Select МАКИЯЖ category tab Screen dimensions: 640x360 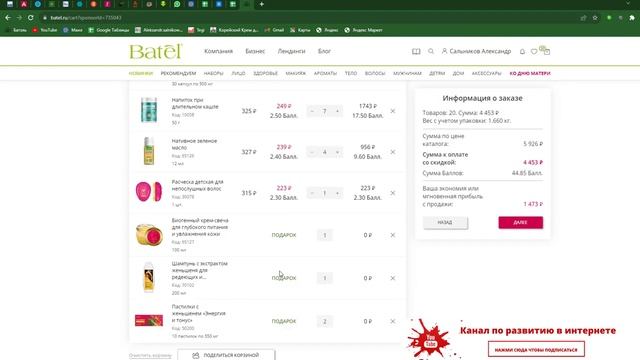(x=296, y=73)
